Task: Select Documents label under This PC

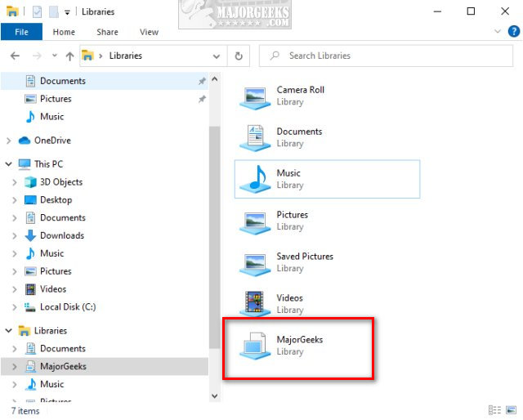Action: coord(63,218)
